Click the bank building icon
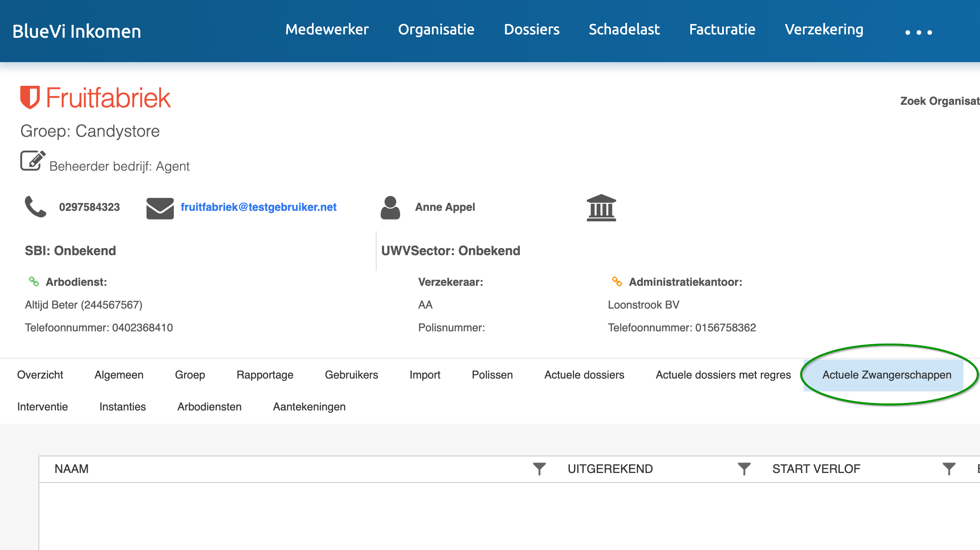 (601, 208)
